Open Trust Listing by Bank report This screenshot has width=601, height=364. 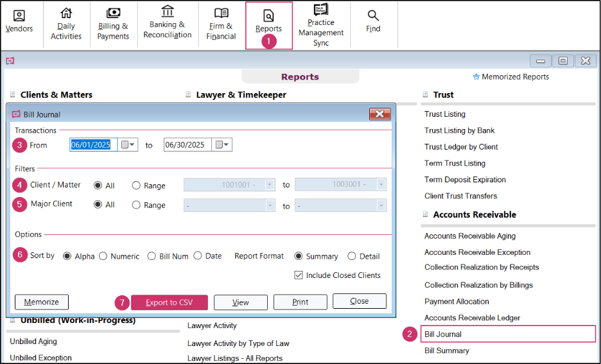[x=459, y=131]
